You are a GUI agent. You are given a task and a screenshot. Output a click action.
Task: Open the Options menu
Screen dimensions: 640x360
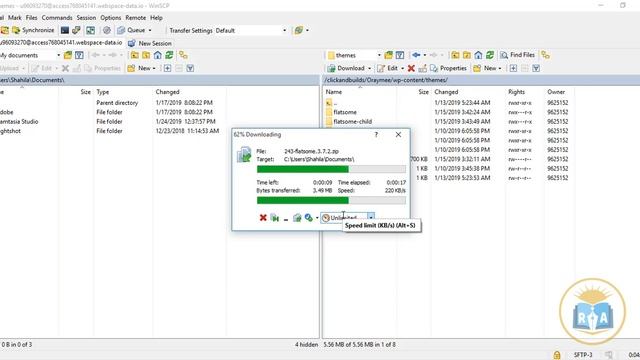[x=111, y=18]
